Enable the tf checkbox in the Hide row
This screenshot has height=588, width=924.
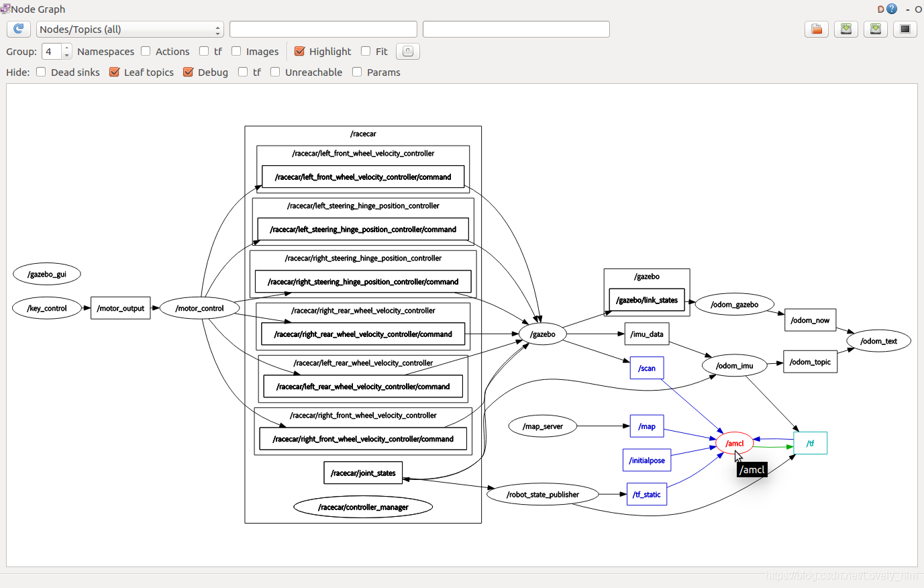[x=243, y=72]
